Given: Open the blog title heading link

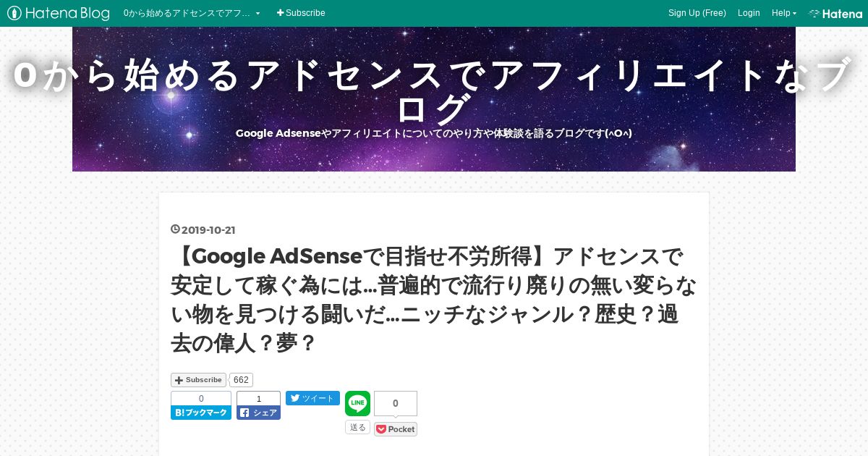Looking at the screenshot, I should (434, 92).
